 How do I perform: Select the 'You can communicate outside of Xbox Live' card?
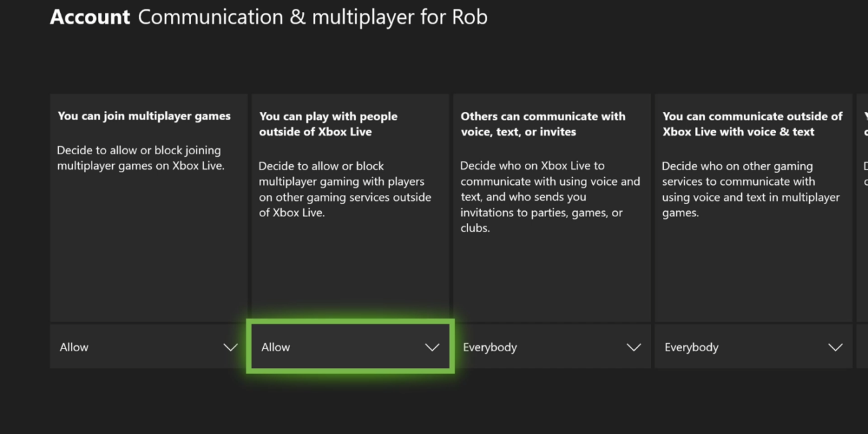point(753,208)
